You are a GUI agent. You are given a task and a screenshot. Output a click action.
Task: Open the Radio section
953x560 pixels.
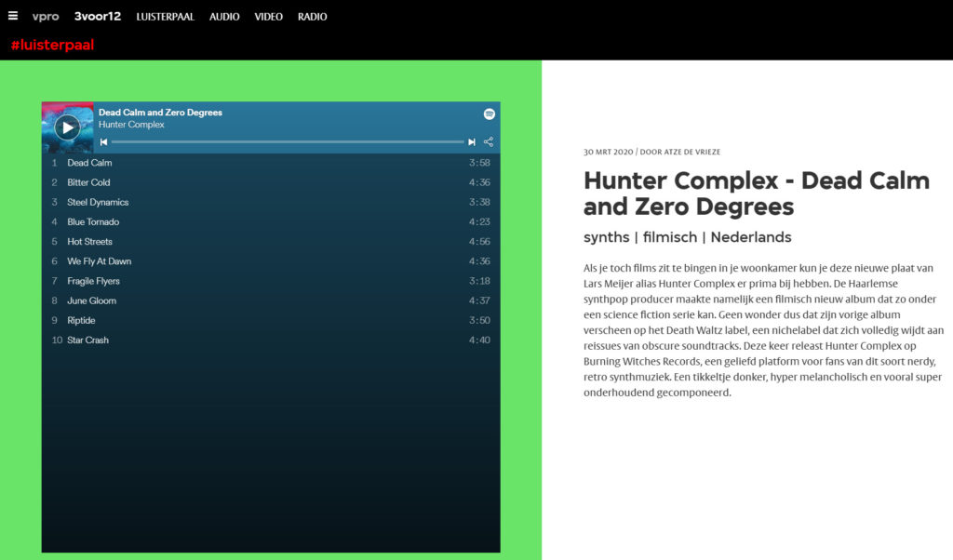point(312,17)
